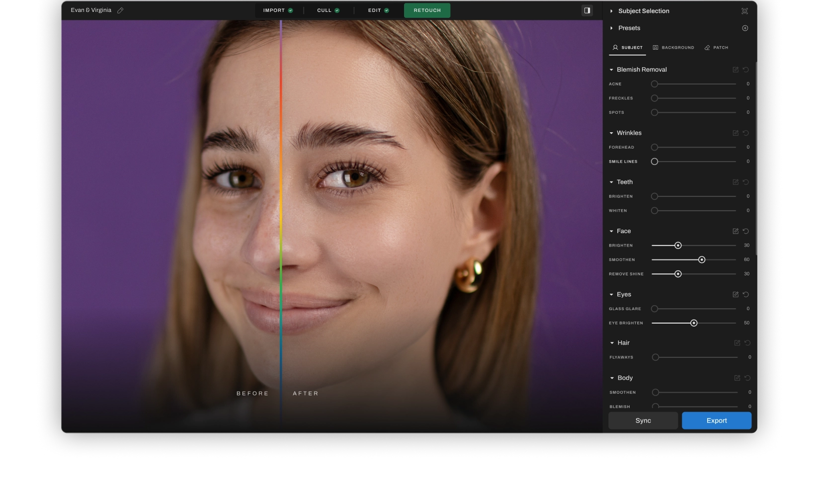Reset the Face section using its undo icon
Screen dimensions: 817x504
click(745, 231)
